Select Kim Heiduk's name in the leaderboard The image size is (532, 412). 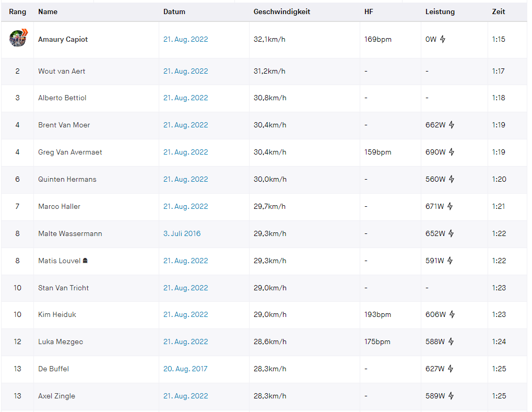(57, 314)
